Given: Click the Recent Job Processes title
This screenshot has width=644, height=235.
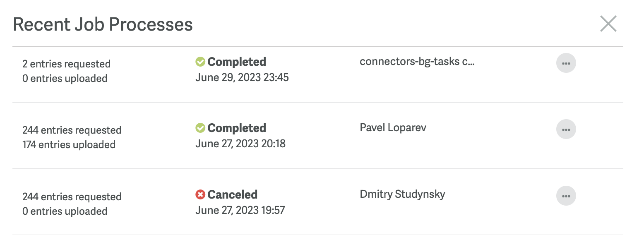Looking at the screenshot, I should 103,24.
